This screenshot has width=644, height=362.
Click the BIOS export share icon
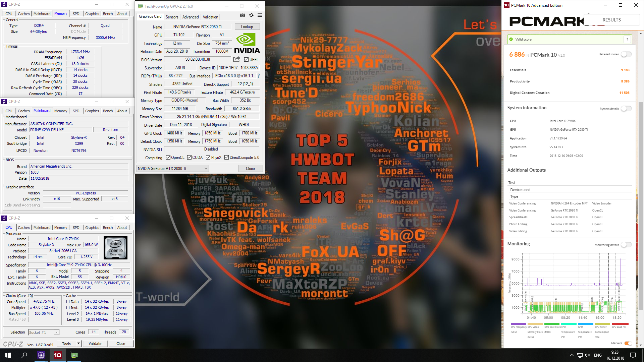pos(237,59)
